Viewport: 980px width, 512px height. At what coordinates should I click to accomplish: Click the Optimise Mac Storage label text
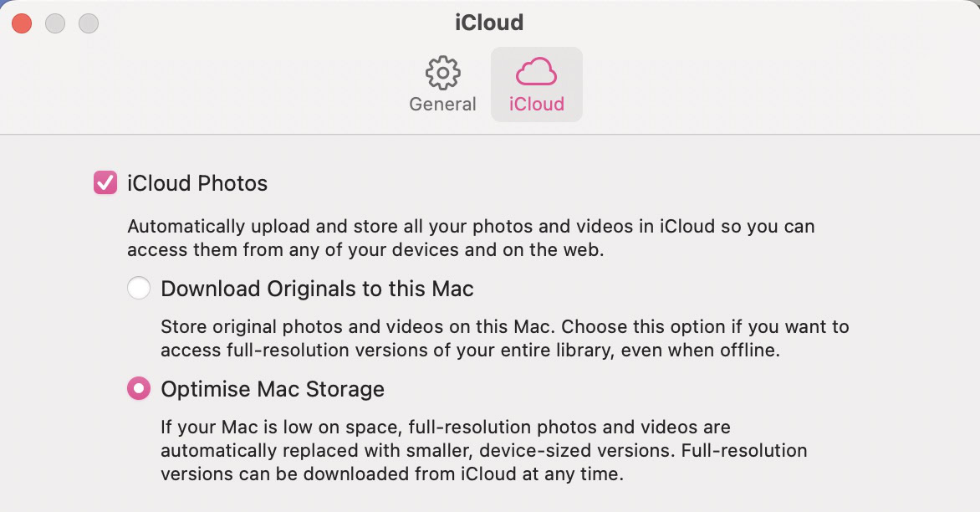[273, 389]
